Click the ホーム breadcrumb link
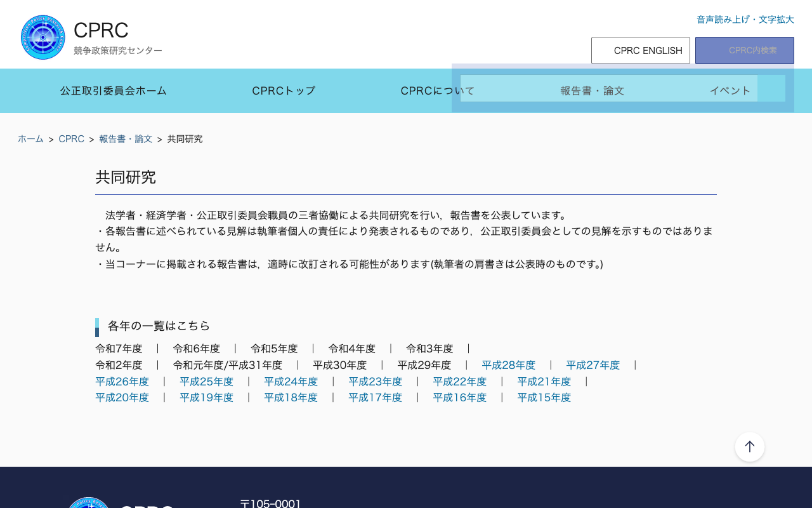 (x=30, y=139)
